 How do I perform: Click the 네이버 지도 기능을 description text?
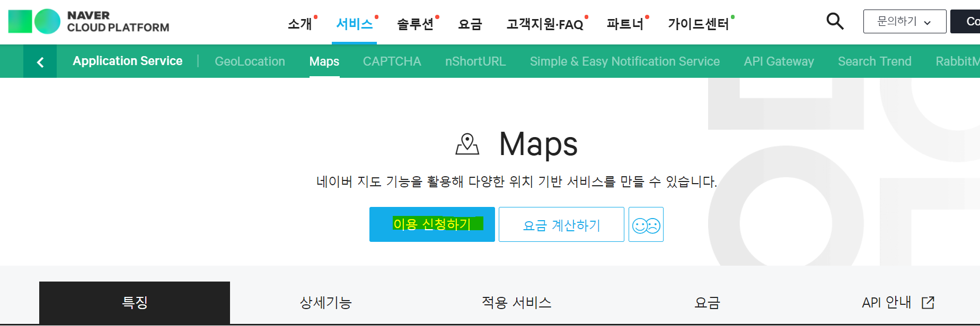click(516, 182)
